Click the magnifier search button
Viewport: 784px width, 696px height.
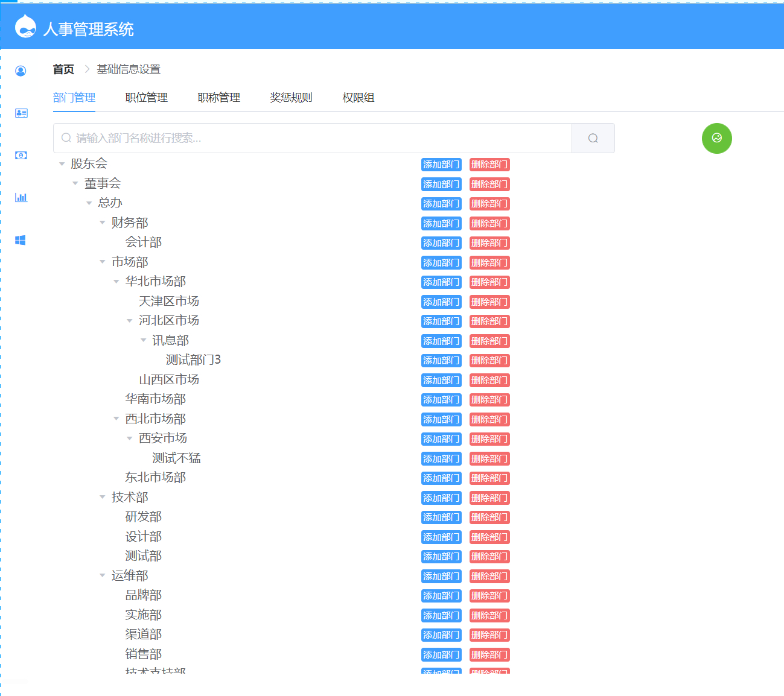click(593, 138)
